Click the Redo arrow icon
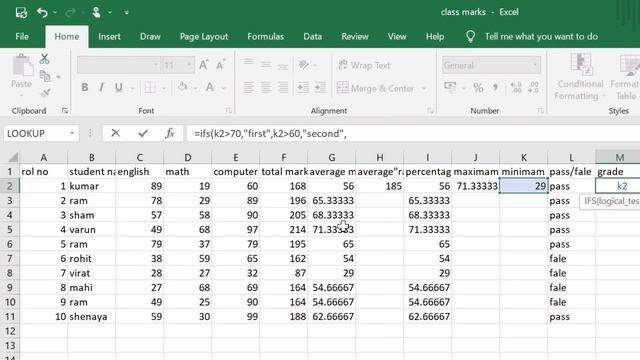This screenshot has height=360, width=640. coord(70,13)
